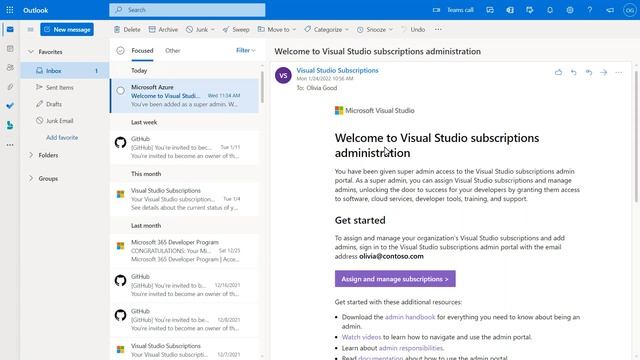The height and width of the screenshot is (360, 640).
Task: Click Add favorite link
Action: click(62, 138)
